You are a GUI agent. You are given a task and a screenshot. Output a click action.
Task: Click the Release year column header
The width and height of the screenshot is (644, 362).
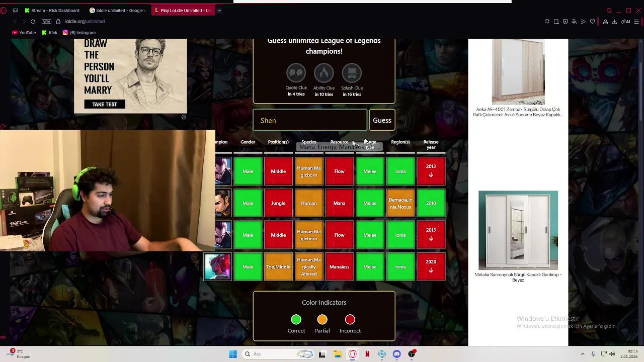431,145
